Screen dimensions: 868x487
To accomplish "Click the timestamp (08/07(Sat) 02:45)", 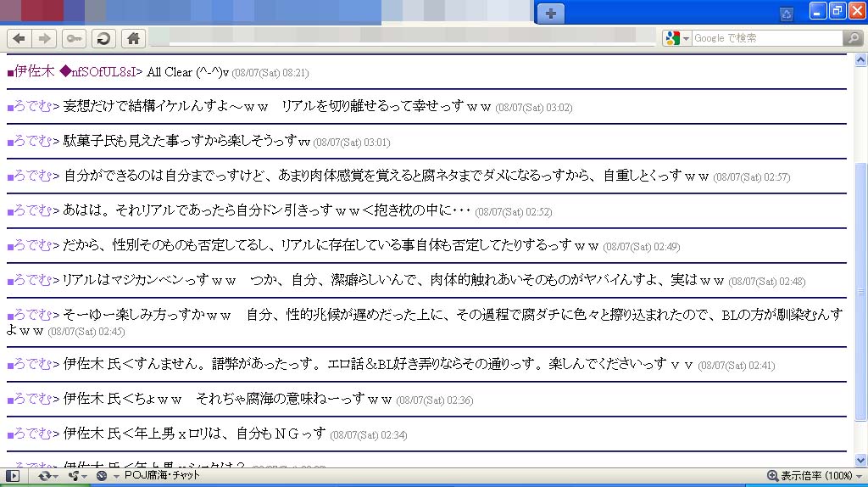I will [x=86, y=332].
